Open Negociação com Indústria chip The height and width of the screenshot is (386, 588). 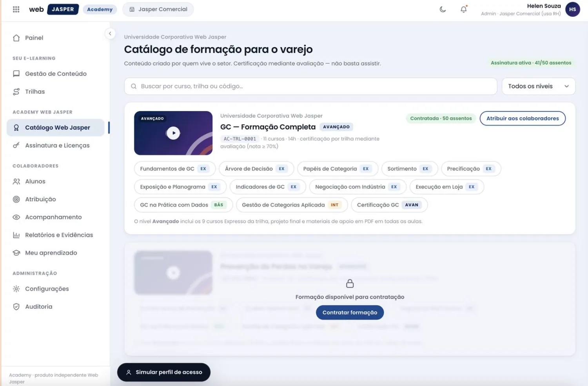[358, 187]
